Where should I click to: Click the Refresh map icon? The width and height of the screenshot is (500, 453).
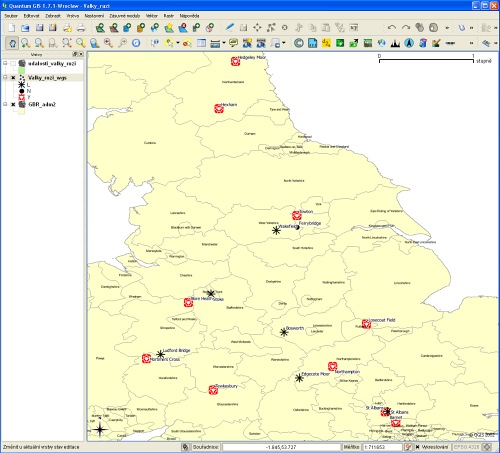(x=136, y=43)
